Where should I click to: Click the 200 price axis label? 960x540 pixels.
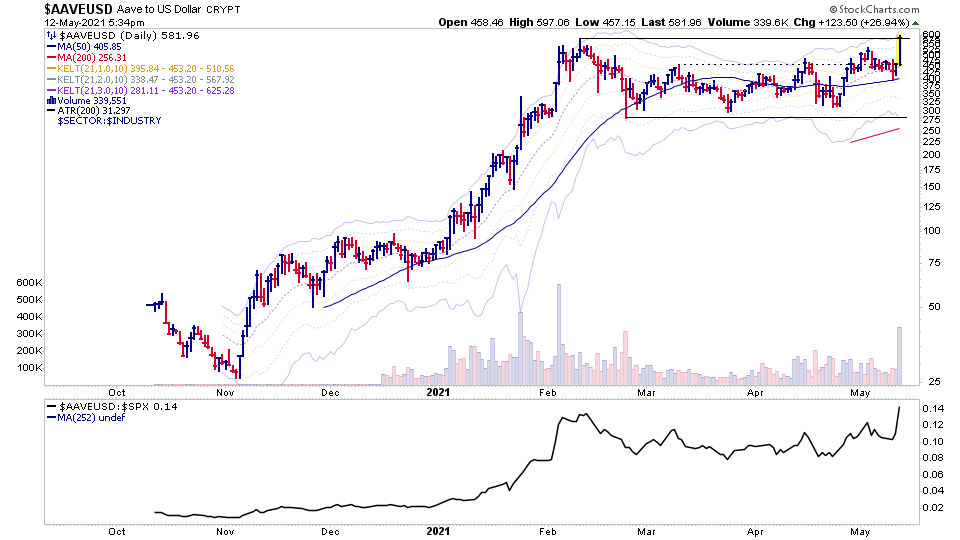(932, 155)
